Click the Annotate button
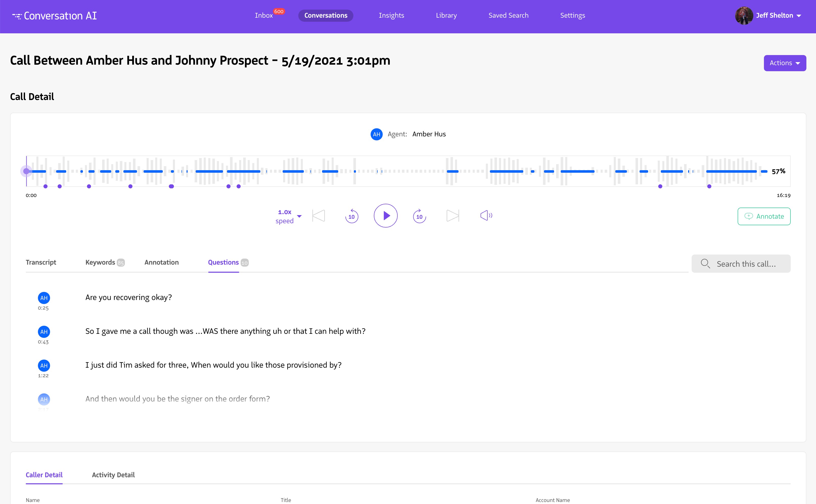816x504 pixels. 764,216
